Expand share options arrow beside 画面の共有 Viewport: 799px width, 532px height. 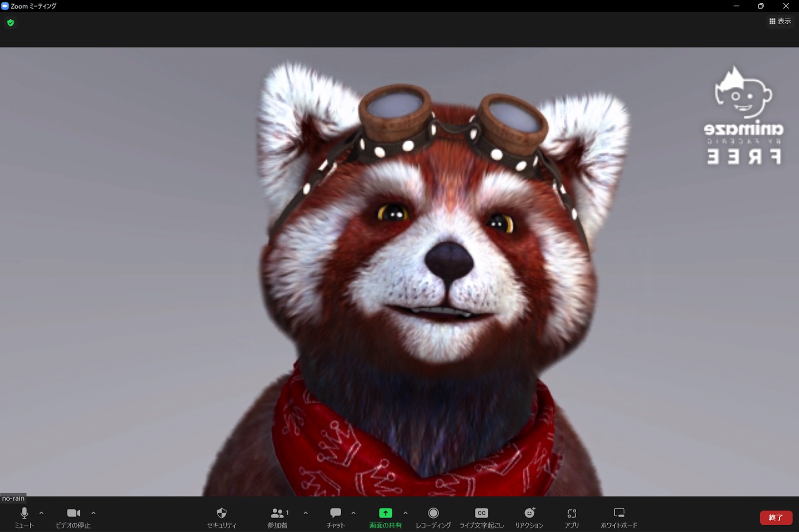coord(405,513)
